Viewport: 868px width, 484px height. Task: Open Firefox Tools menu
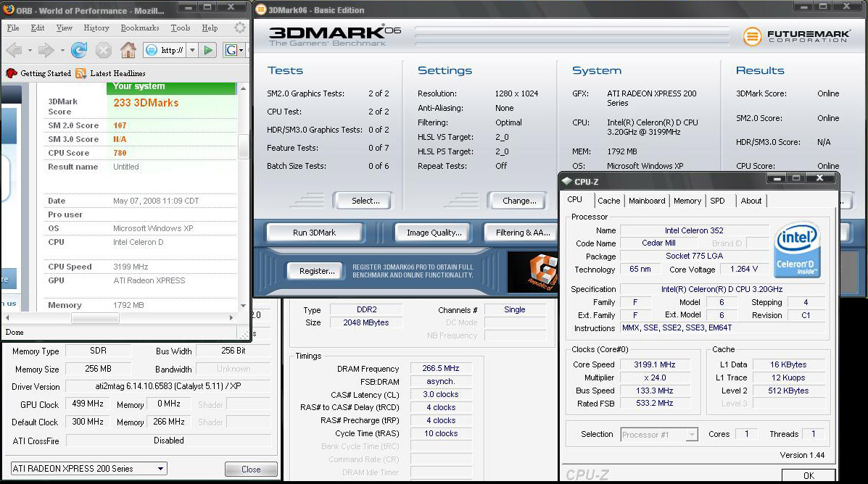click(x=181, y=28)
